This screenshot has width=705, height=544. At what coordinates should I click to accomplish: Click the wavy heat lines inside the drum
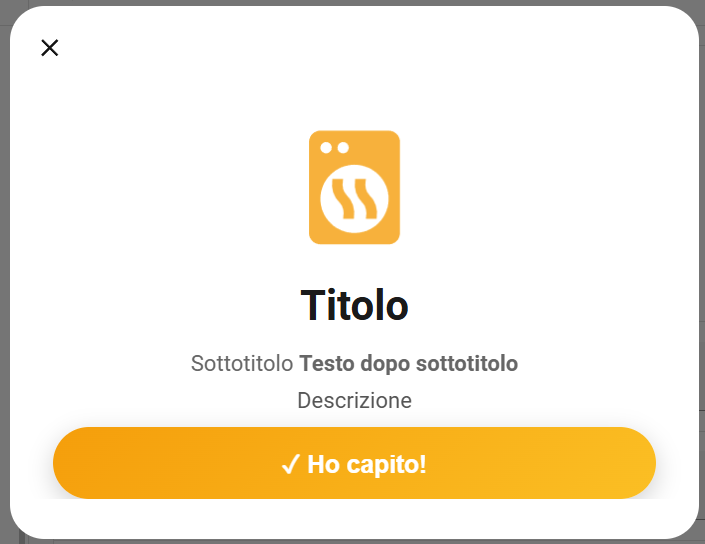pos(354,199)
